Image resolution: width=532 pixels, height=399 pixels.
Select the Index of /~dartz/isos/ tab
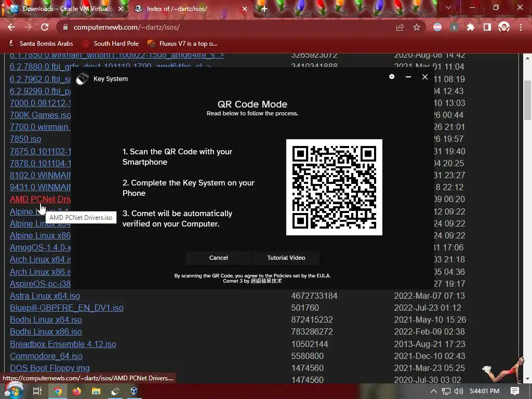pos(190,9)
